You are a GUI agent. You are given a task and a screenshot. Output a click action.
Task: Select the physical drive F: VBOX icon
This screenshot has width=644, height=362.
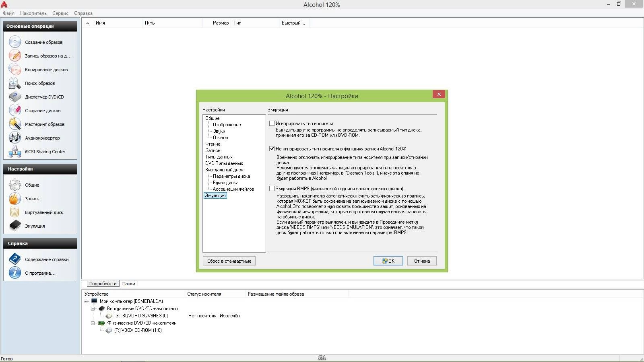[x=109, y=330]
